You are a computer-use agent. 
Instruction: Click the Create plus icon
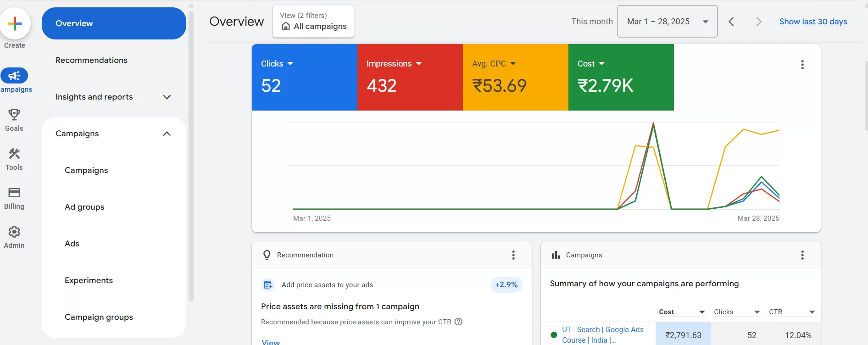[15, 23]
